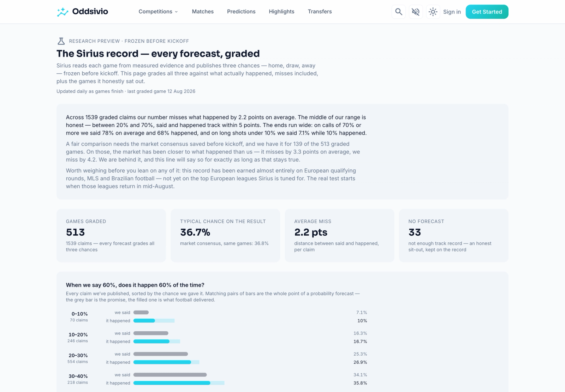Click the Oddsivio brand name
Screen dimensions: 565x392
[90, 12]
